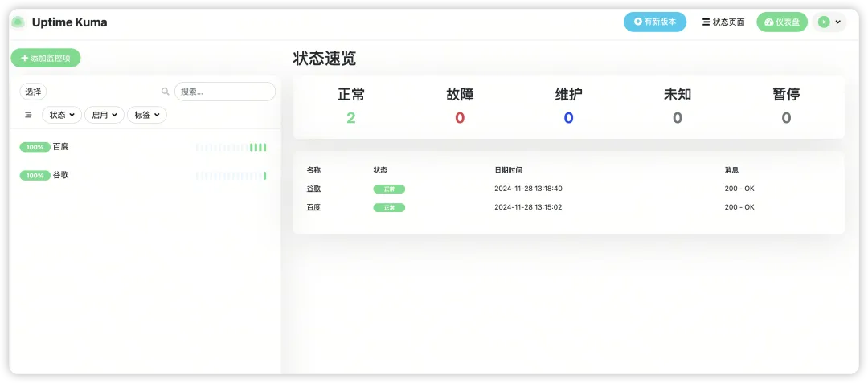Open 百度 in the events table
Screen dimensions: 868x383
tap(314, 207)
